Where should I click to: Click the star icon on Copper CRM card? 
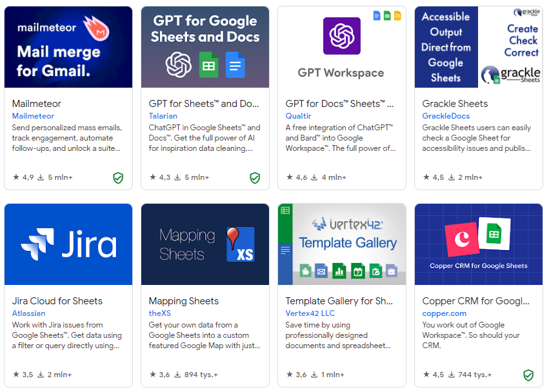coord(426,375)
